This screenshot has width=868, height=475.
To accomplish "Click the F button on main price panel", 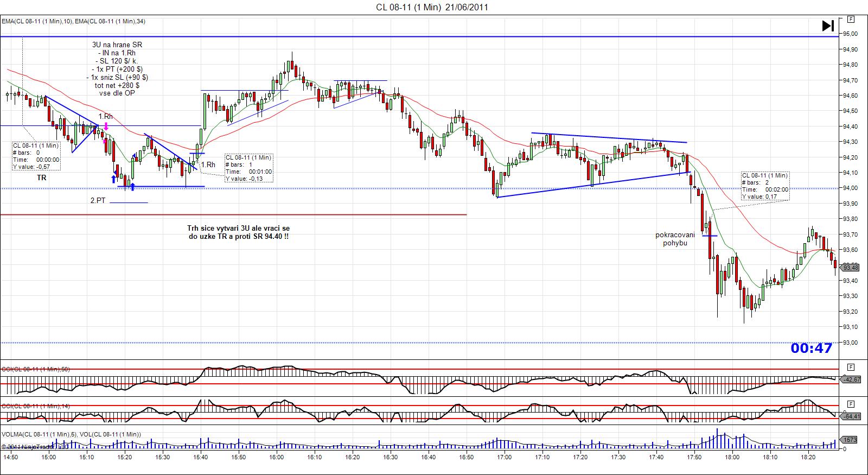I will click(851, 19).
